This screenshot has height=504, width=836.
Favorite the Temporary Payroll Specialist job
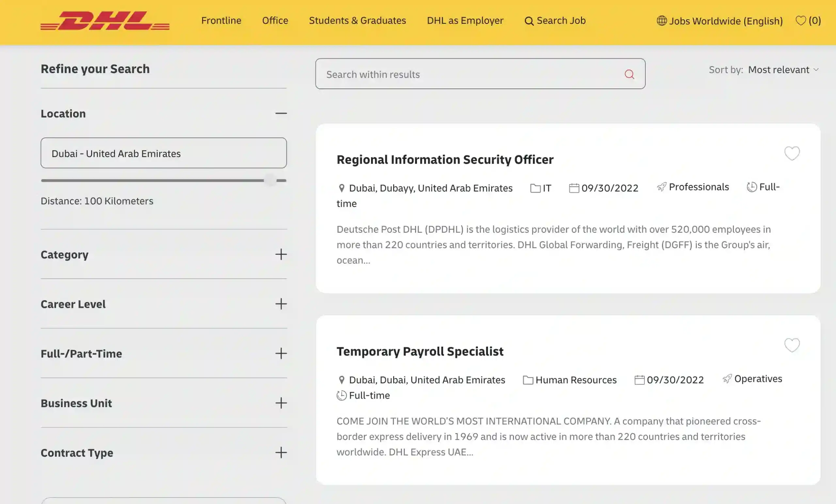pyautogui.click(x=792, y=345)
